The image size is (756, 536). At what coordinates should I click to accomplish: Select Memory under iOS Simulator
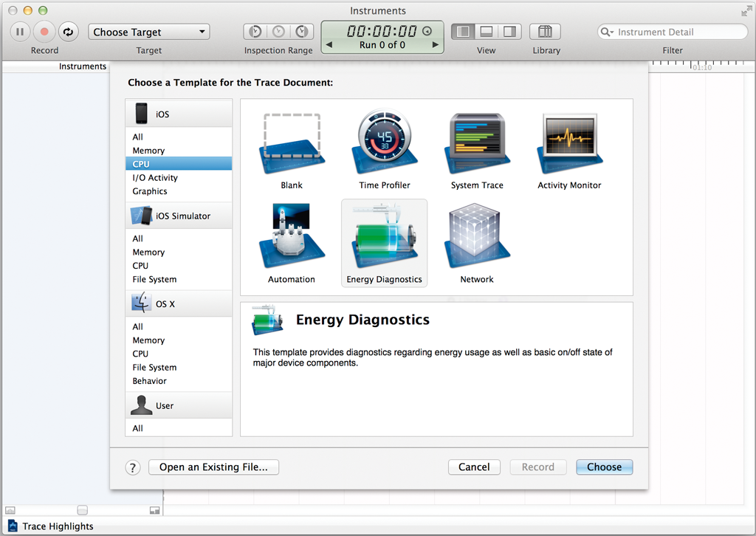point(179,252)
